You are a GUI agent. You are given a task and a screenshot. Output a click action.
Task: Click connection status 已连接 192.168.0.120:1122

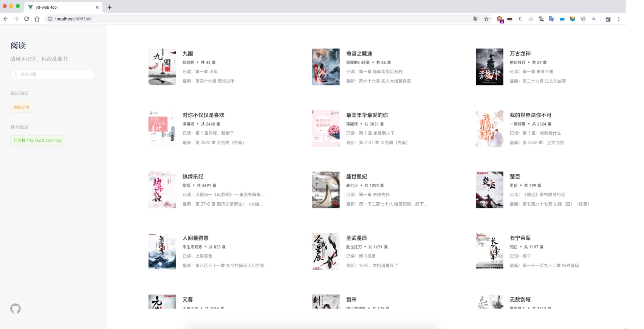pyautogui.click(x=37, y=140)
